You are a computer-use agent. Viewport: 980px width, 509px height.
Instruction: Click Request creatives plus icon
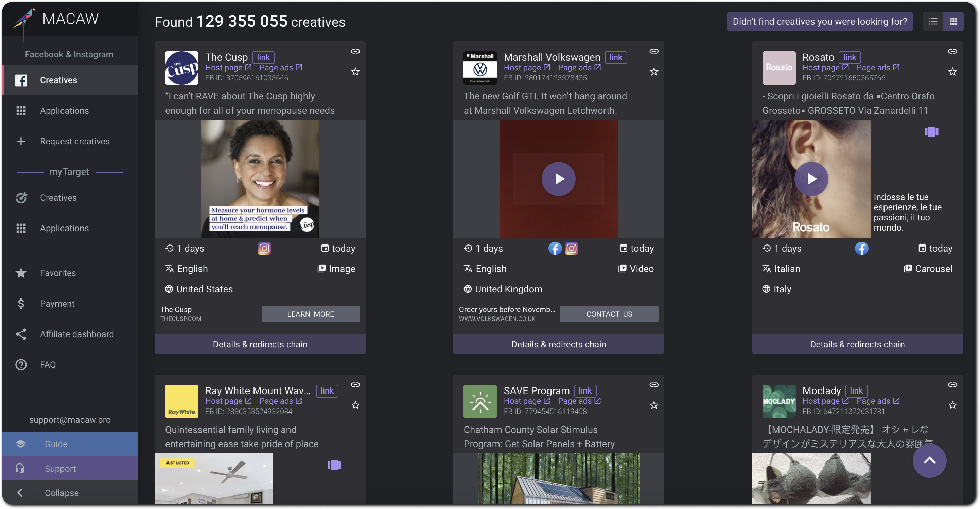(21, 141)
